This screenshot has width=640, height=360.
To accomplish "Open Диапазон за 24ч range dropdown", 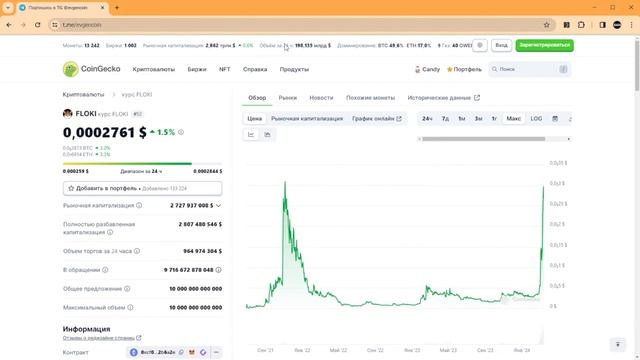I will pyautogui.click(x=141, y=171).
